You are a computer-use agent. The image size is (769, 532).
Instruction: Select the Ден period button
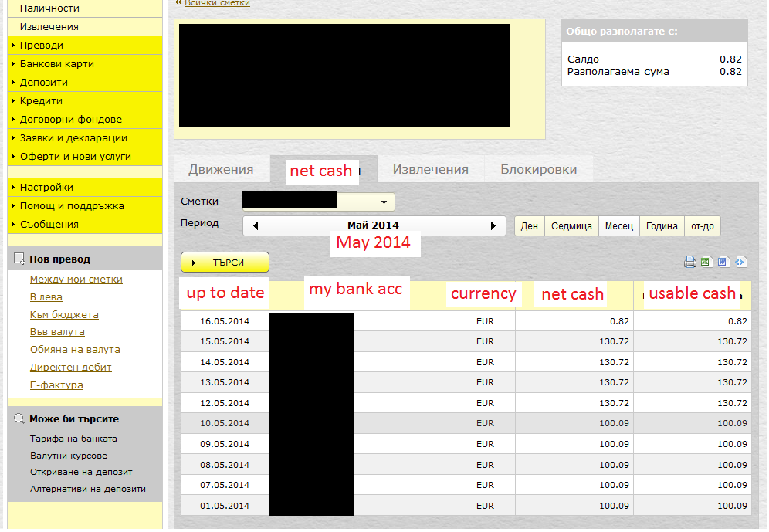tap(529, 226)
